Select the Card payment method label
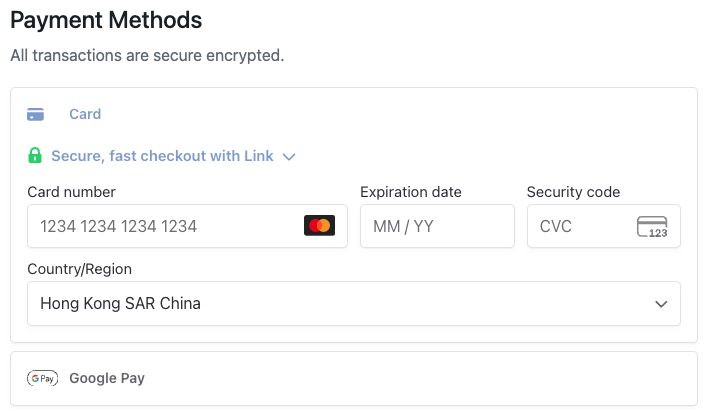Viewport: 707px width, 413px height. (x=85, y=114)
